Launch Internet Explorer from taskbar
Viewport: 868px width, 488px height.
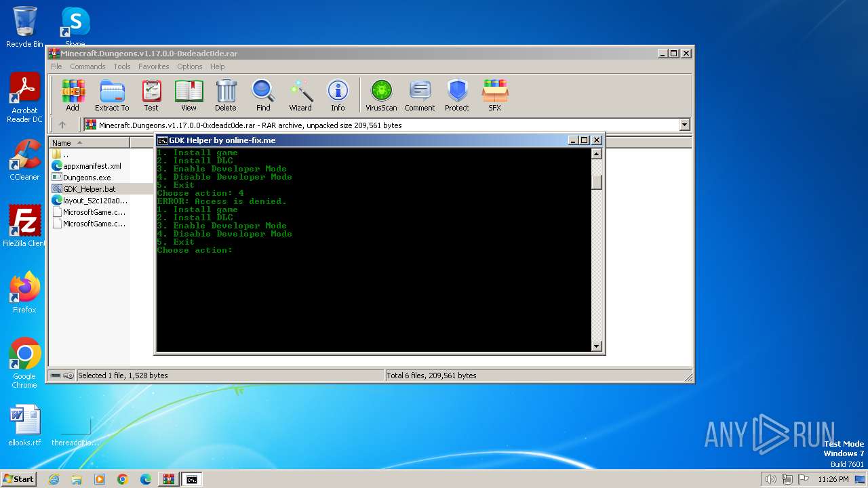coord(54,479)
